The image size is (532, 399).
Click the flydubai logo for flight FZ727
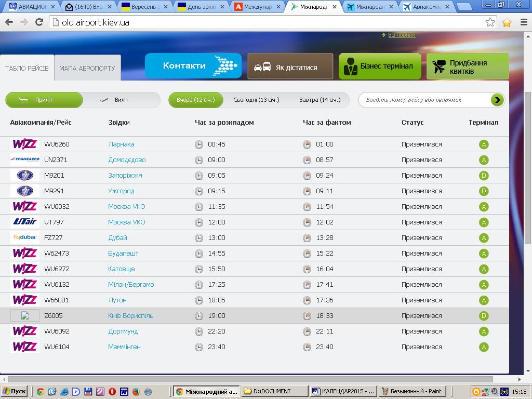click(x=24, y=237)
